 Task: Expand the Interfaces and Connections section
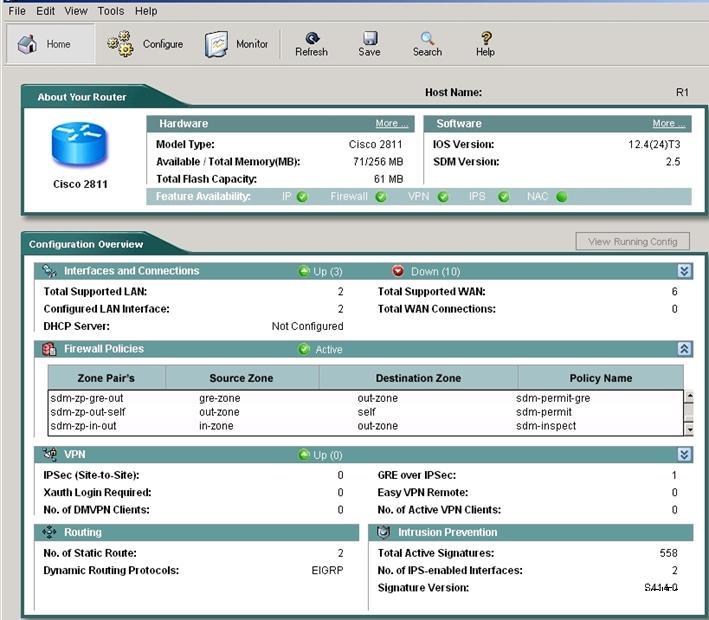click(x=684, y=271)
